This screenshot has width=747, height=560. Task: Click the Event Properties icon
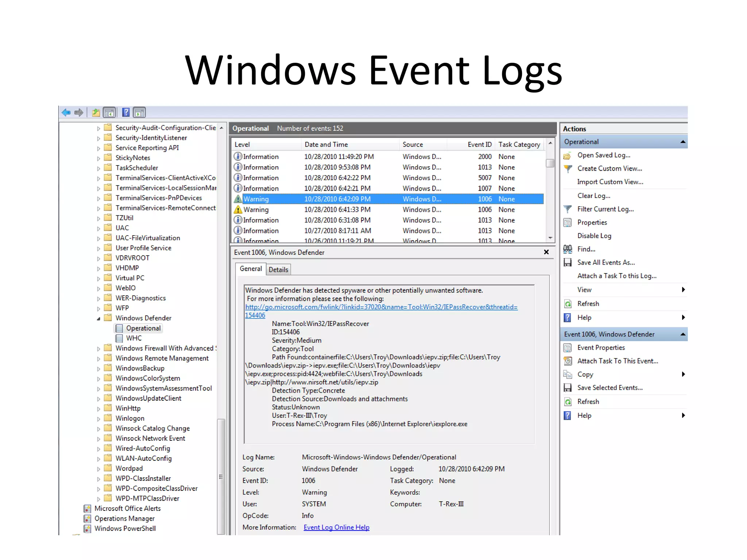point(568,348)
